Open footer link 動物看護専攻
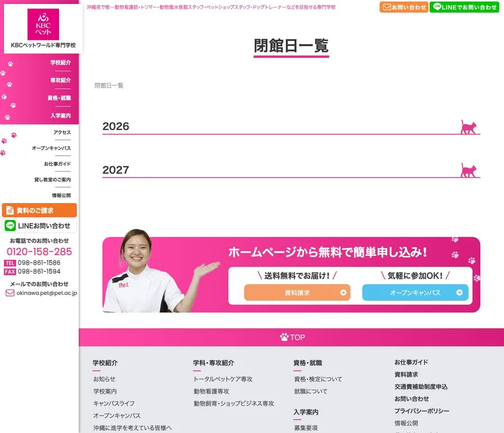This screenshot has width=504, height=433. coord(211,391)
